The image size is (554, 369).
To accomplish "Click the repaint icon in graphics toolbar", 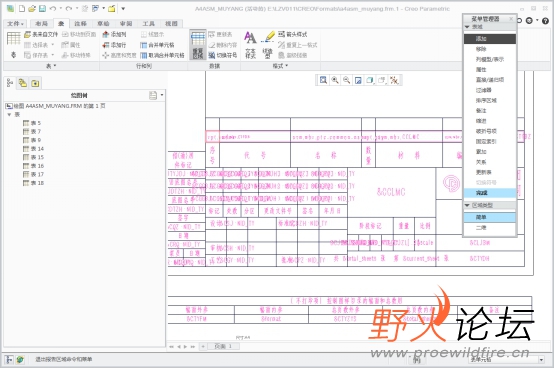I will (358, 80).
